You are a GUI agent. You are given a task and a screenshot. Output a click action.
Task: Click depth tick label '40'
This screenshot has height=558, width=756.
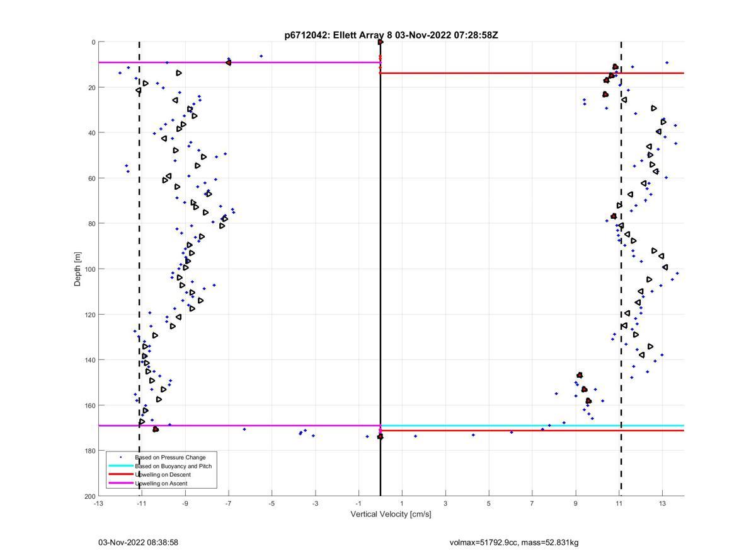91,133
